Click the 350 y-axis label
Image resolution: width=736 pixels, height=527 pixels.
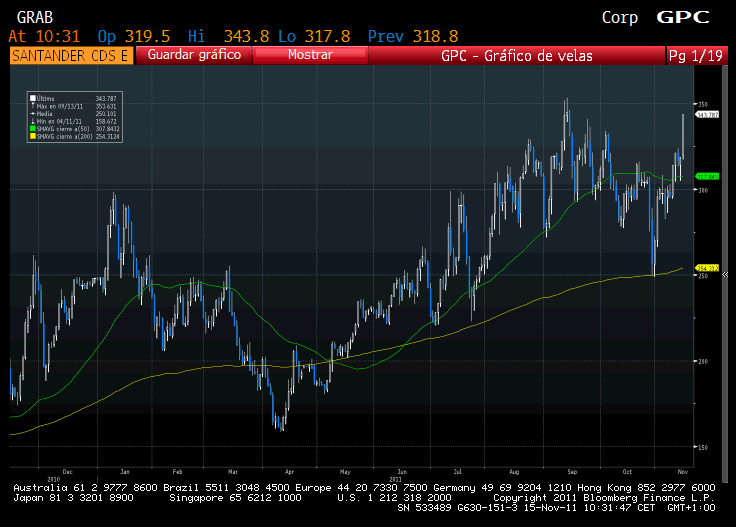click(703, 104)
